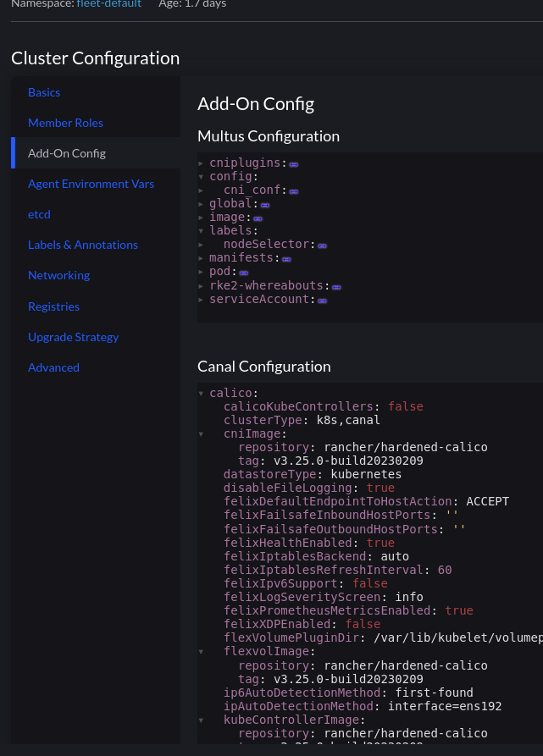Click the Multus Configuration heading

coord(269,136)
